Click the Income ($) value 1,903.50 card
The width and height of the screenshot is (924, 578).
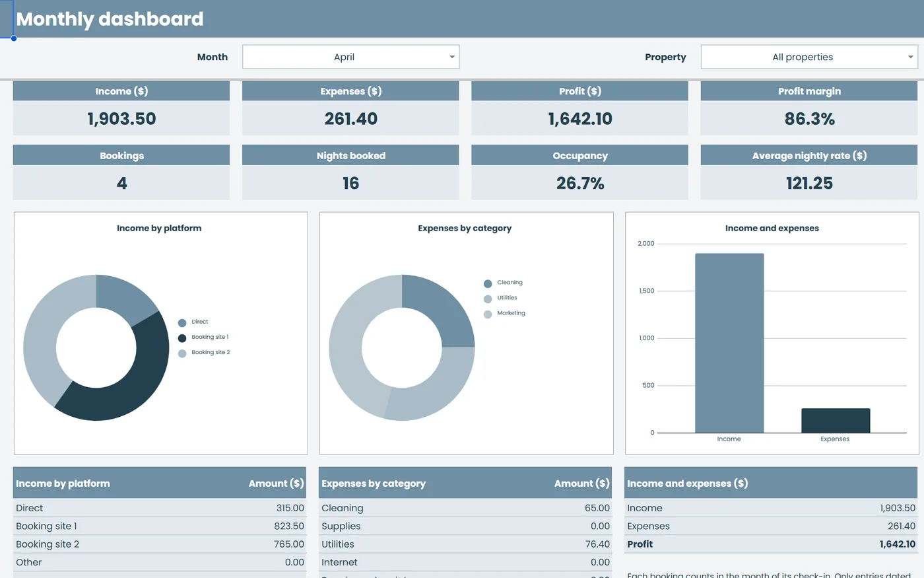click(121, 118)
